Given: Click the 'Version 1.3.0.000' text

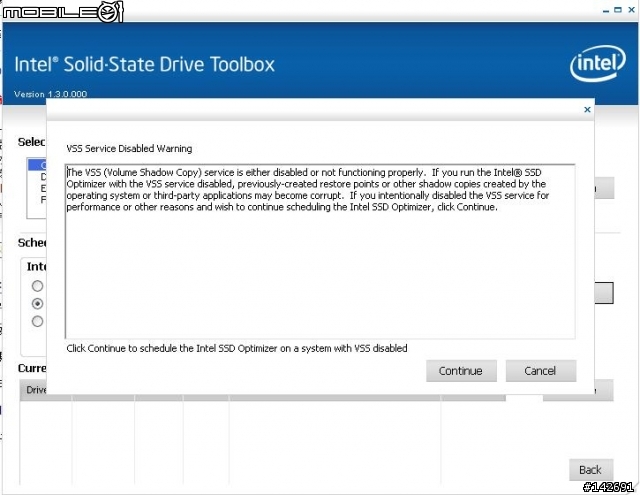Looking at the screenshot, I should tap(51, 94).
